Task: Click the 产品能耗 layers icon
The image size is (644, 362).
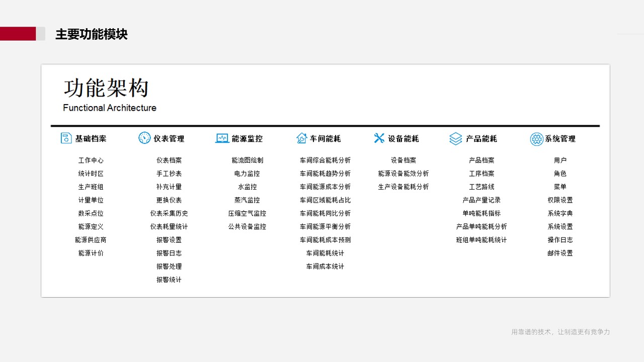Action: tap(456, 139)
